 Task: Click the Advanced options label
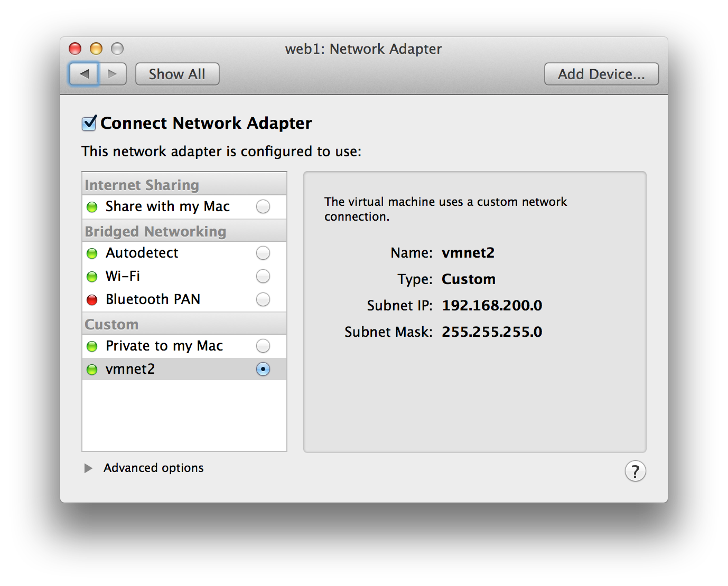click(x=153, y=468)
